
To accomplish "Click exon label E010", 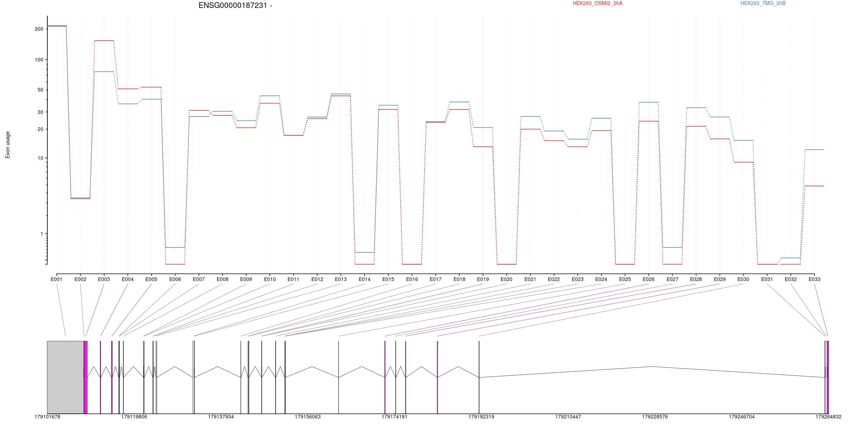I will (270, 279).
